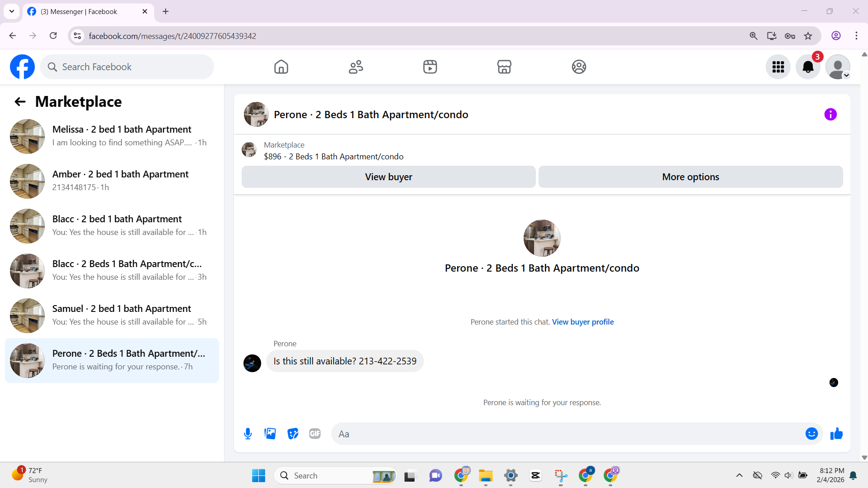
Task: Click Perone's avatar next to the message
Action: pyautogui.click(x=252, y=363)
